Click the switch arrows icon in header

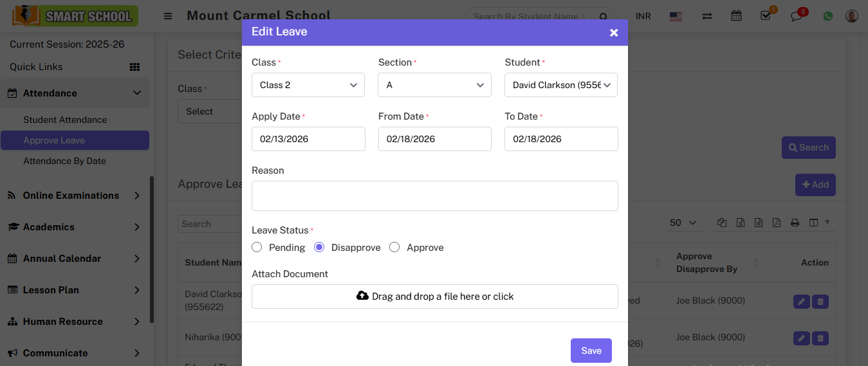[706, 16]
